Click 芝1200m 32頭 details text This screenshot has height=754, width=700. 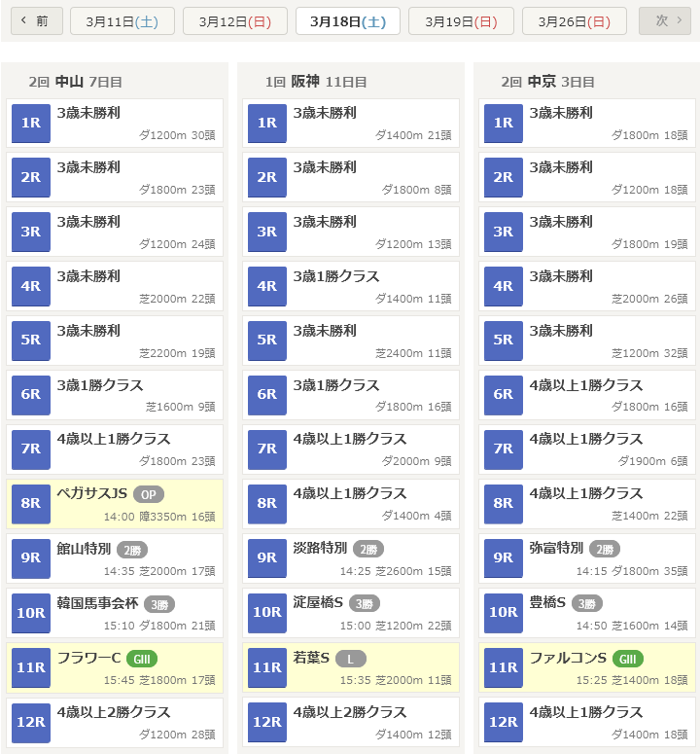coord(649,353)
